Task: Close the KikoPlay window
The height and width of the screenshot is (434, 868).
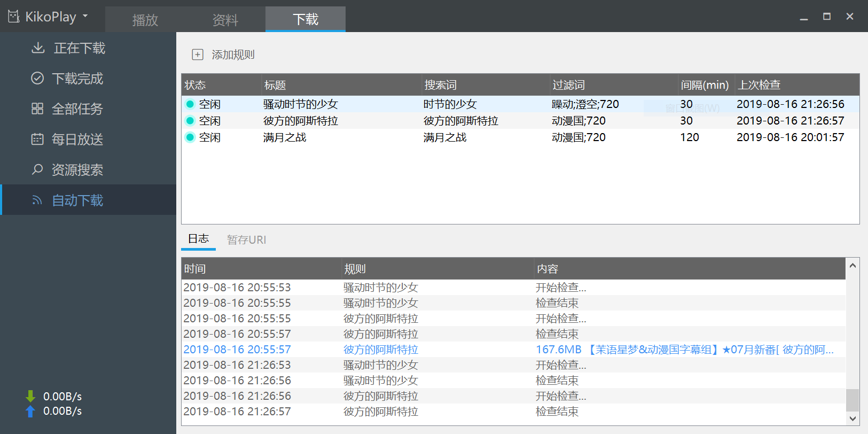Action: (850, 17)
